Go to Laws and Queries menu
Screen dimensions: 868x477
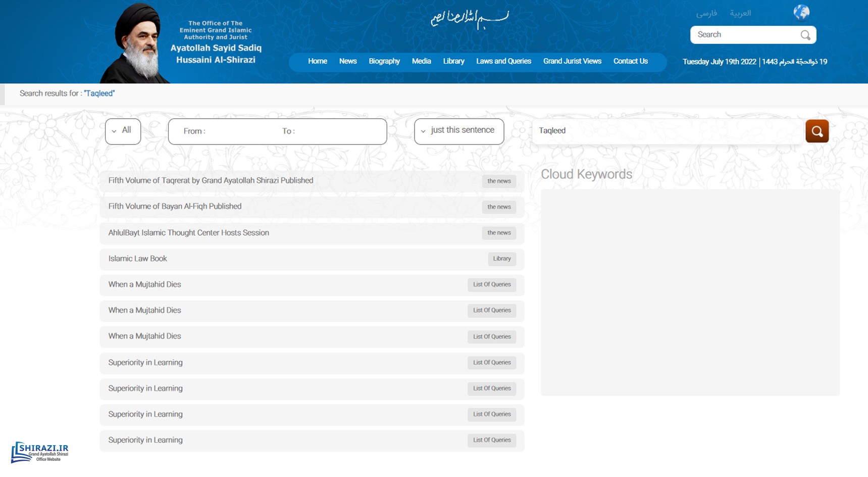(503, 61)
